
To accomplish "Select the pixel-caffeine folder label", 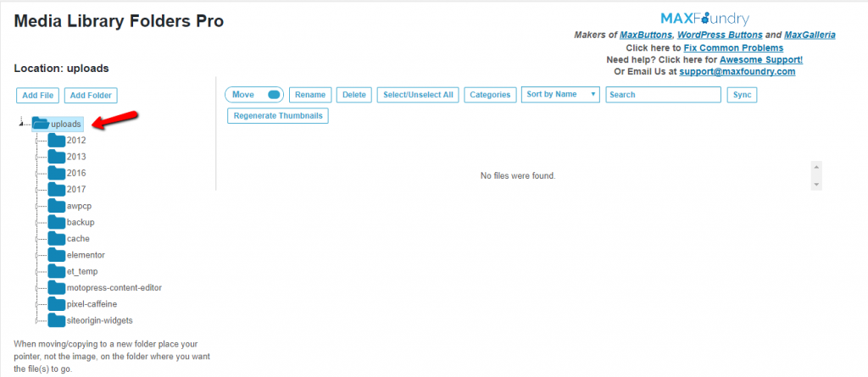I will pyautogui.click(x=92, y=304).
